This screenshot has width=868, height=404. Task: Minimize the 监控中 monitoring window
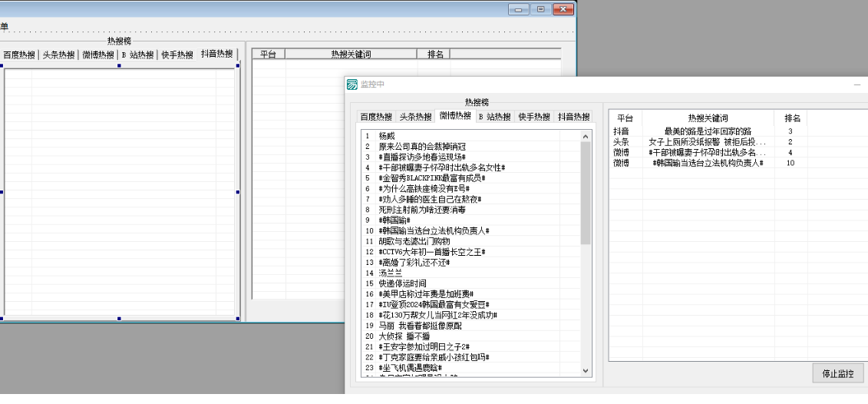click(856, 84)
